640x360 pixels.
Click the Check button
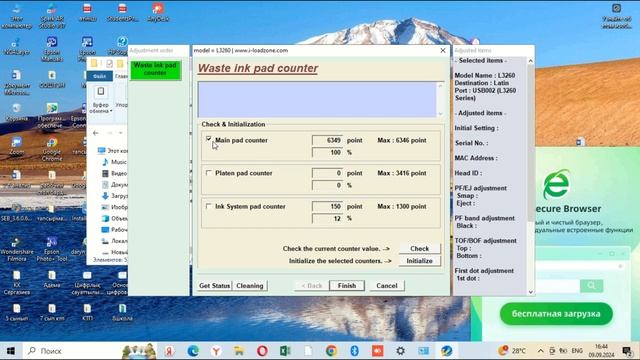pyautogui.click(x=419, y=248)
